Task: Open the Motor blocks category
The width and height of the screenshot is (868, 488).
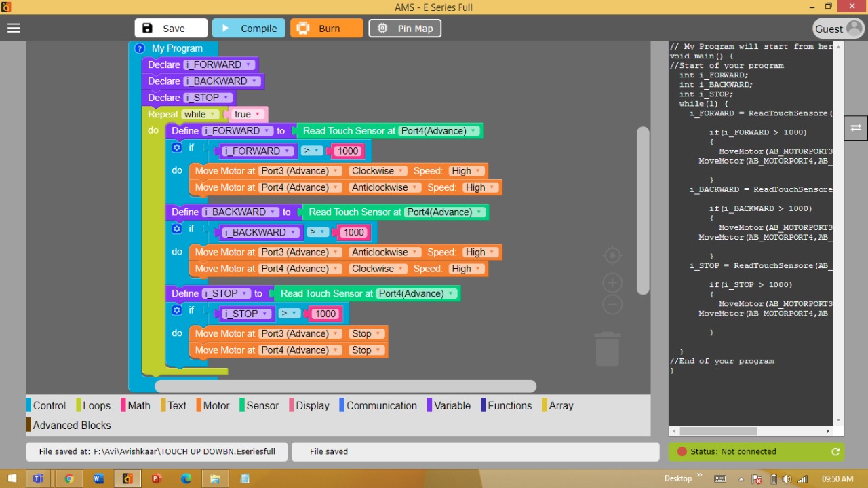Action: tap(213, 405)
